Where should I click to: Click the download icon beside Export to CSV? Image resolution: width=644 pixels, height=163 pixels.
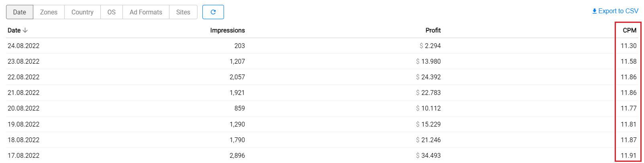[x=595, y=11]
